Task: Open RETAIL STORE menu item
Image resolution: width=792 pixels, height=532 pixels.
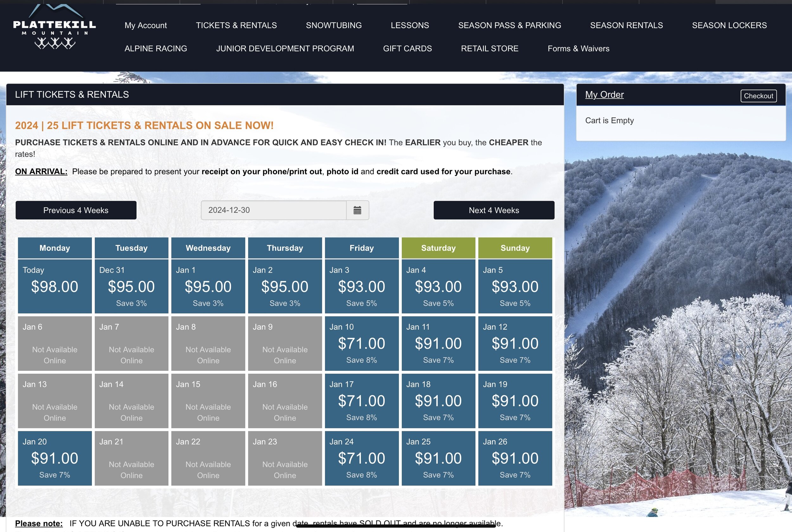Action: tap(489, 48)
